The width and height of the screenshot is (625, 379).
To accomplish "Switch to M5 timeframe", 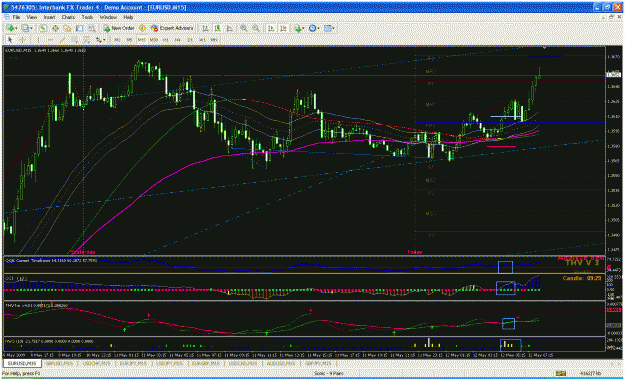I will [x=129, y=40].
